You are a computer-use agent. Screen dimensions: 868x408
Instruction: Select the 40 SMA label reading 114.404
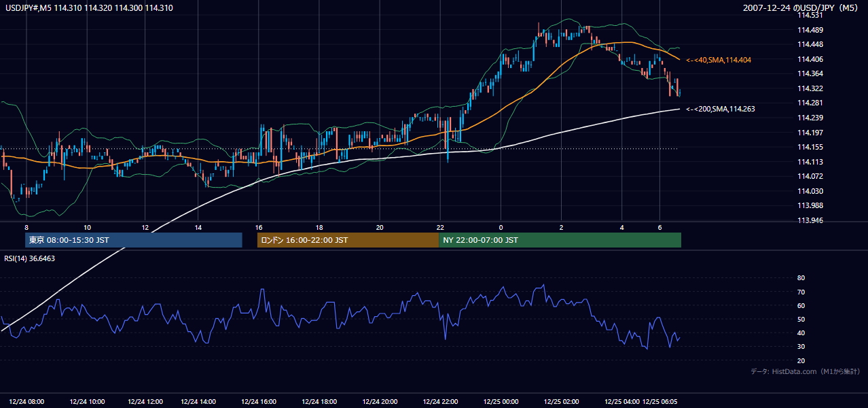[x=719, y=61]
